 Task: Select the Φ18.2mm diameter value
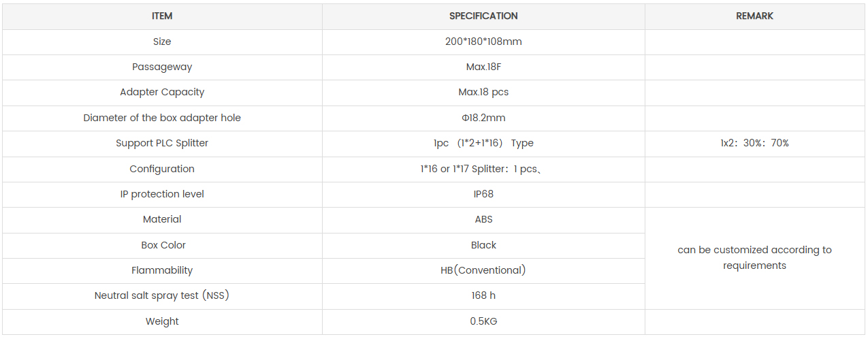click(x=483, y=118)
